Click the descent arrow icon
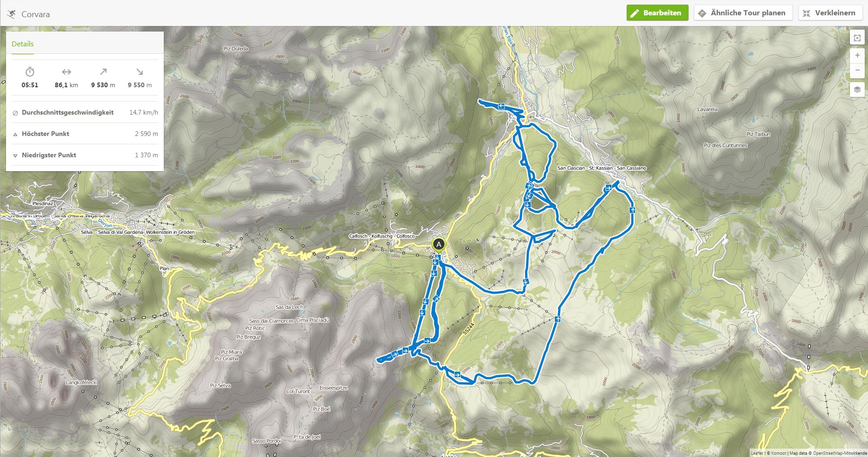The width and height of the screenshot is (868, 457). 140,72
